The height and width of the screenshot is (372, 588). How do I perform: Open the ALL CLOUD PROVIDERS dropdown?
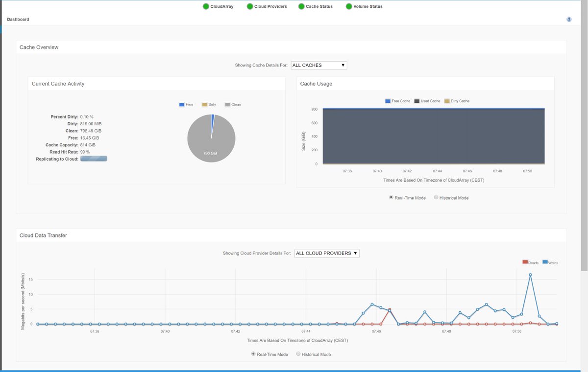point(327,253)
